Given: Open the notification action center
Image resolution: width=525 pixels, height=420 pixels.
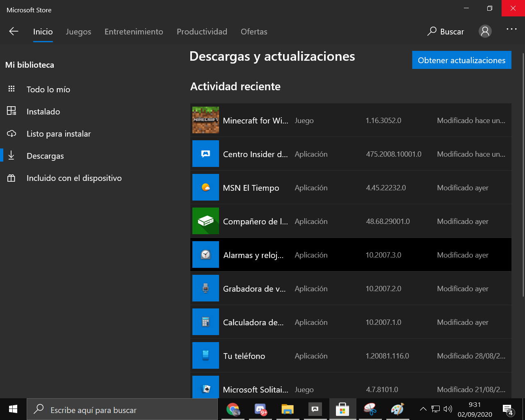Looking at the screenshot, I should coord(508,410).
